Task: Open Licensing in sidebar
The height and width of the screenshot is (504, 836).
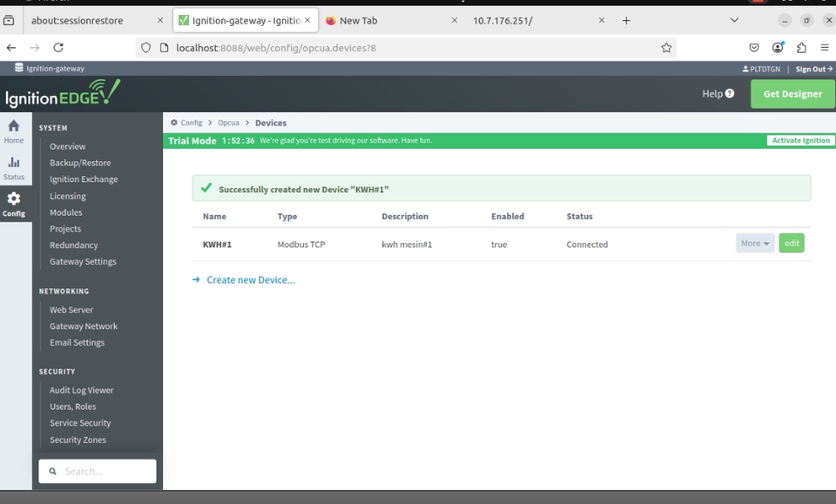Action: click(x=68, y=196)
